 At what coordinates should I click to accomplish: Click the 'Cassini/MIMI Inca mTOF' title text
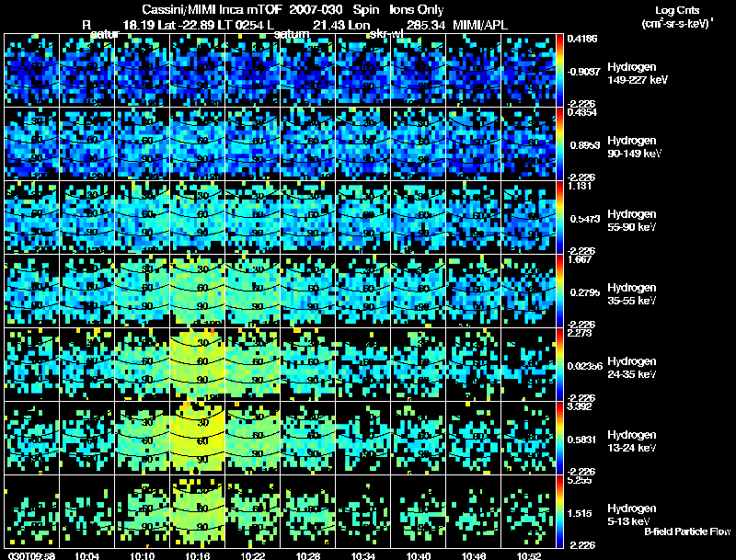point(212,10)
